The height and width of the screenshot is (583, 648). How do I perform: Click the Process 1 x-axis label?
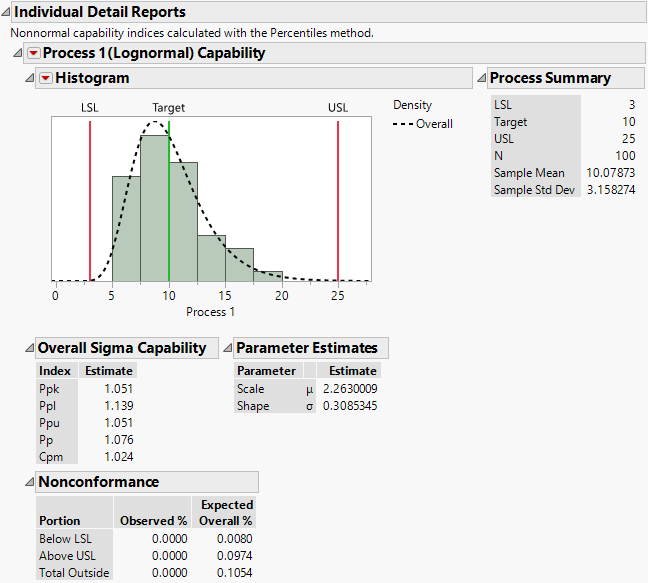pyautogui.click(x=211, y=312)
